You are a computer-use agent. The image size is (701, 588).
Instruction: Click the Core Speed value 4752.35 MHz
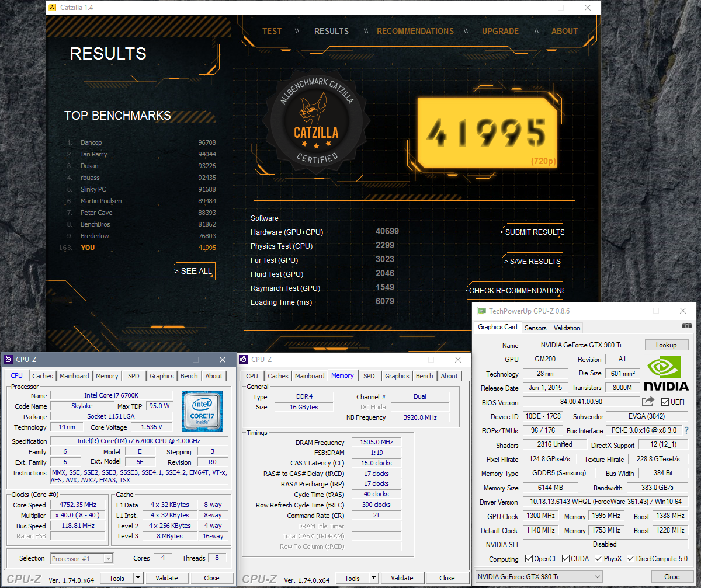point(78,505)
